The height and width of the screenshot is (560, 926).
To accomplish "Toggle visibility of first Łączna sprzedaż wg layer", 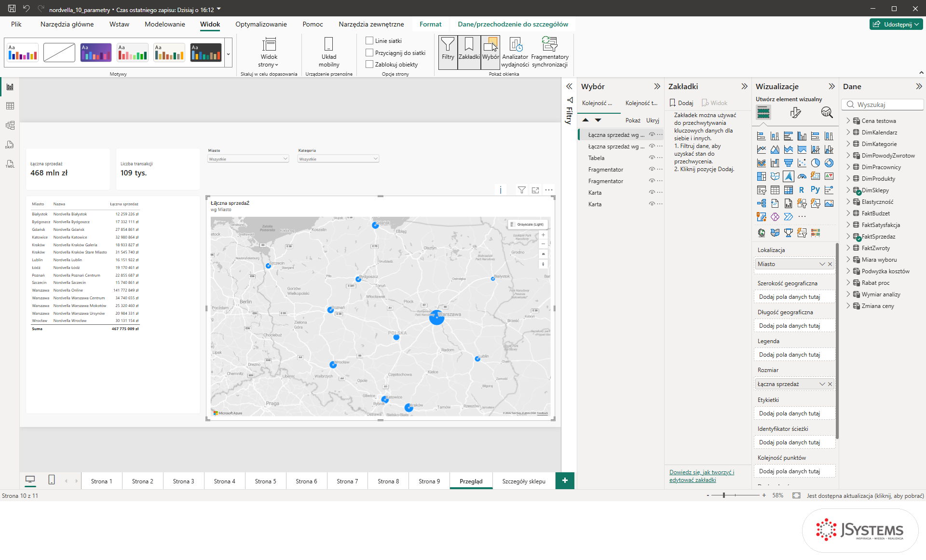I will pos(652,135).
